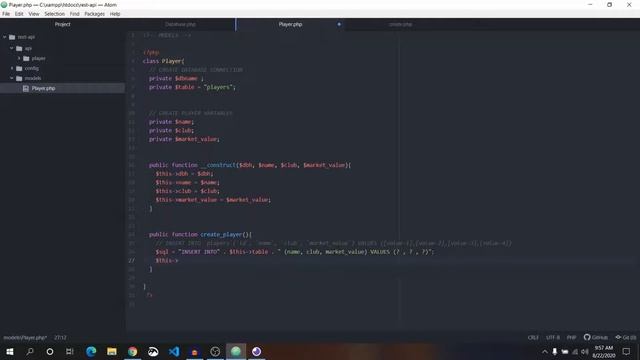Image resolution: width=640 pixels, height=360 pixels.
Task: Switch to OBS Studio in taskbar
Action: pyautogui.click(x=215, y=351)
